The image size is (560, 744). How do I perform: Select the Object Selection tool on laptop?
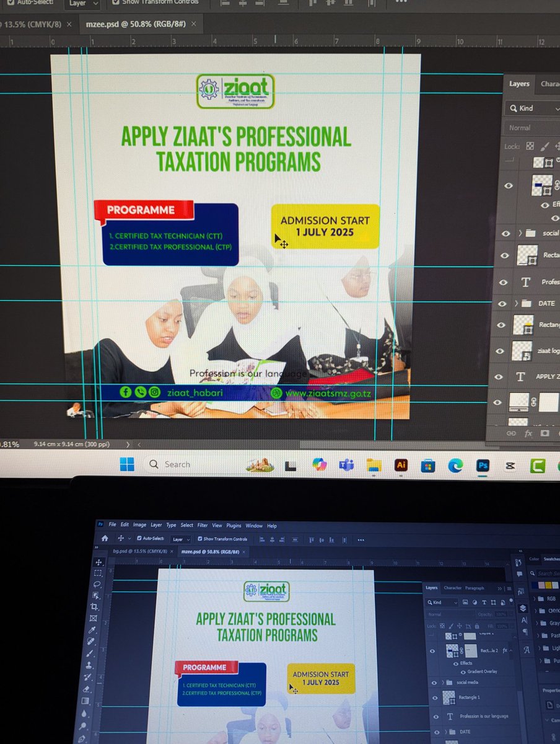96,595
